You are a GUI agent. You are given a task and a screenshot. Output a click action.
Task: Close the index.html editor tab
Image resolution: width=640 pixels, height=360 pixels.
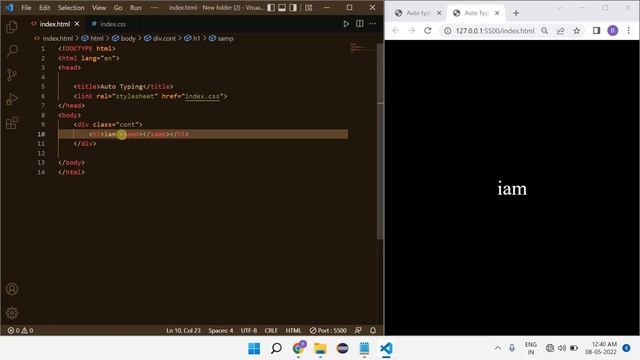pos(77,24)
